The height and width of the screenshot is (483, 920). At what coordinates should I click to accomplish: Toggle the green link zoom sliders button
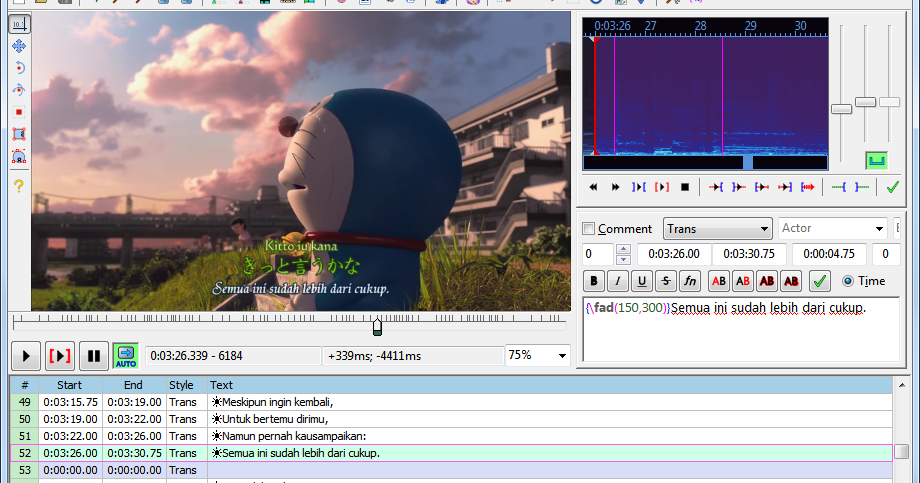[877, 160]
